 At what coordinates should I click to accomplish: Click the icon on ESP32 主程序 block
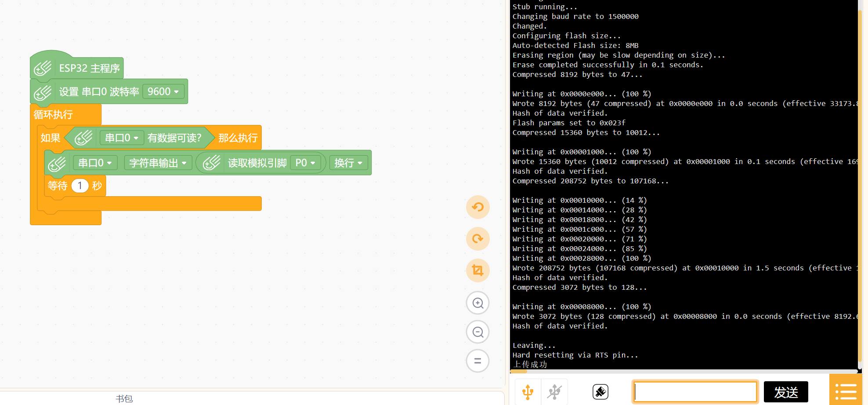43,68
